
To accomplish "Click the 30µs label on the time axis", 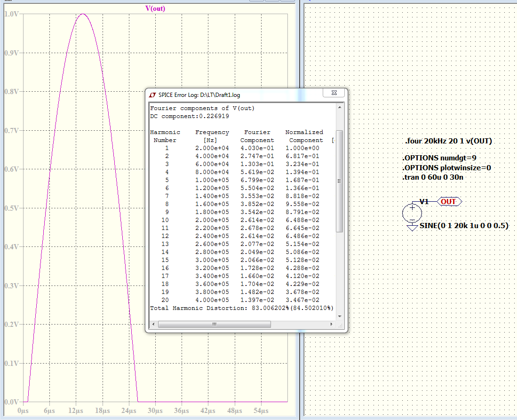I will pos(155,411).
